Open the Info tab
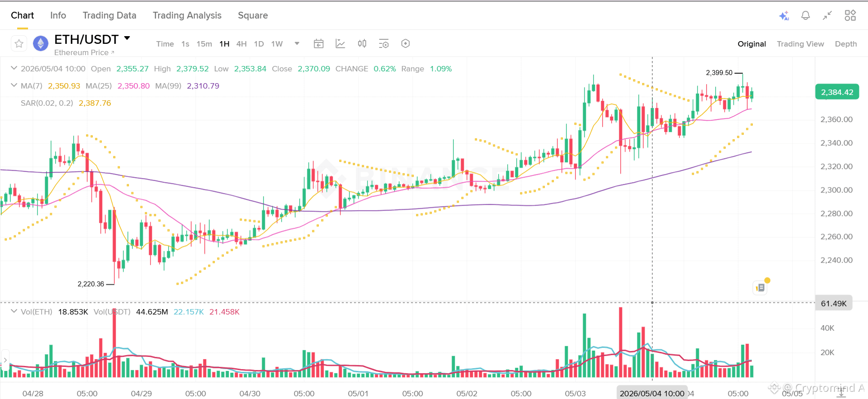868x399 pixels. pos(58,15)
